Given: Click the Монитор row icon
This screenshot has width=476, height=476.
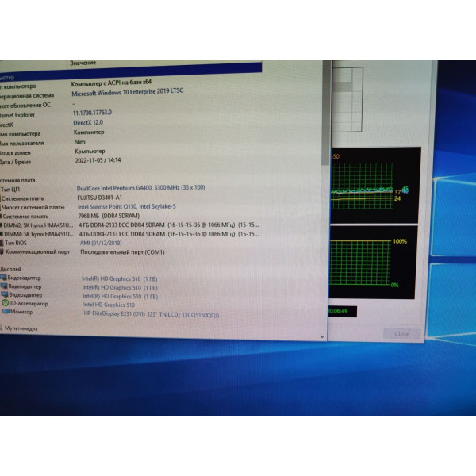Looking at the screenshot, I should pos(6,312).
